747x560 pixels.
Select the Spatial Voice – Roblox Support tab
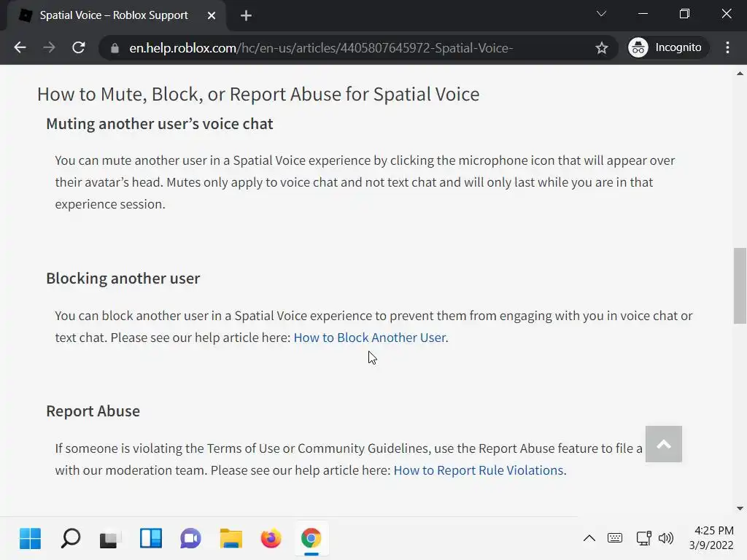click(113, 15)
